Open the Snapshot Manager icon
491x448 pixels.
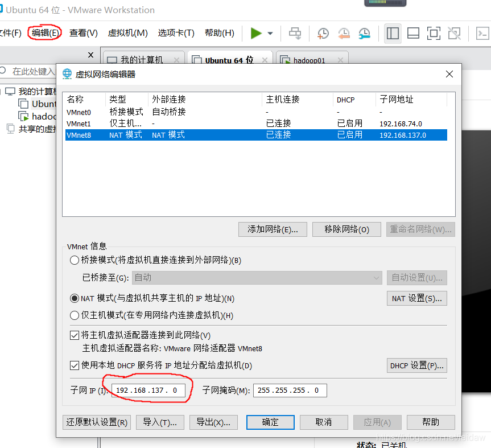pos(365,33)
